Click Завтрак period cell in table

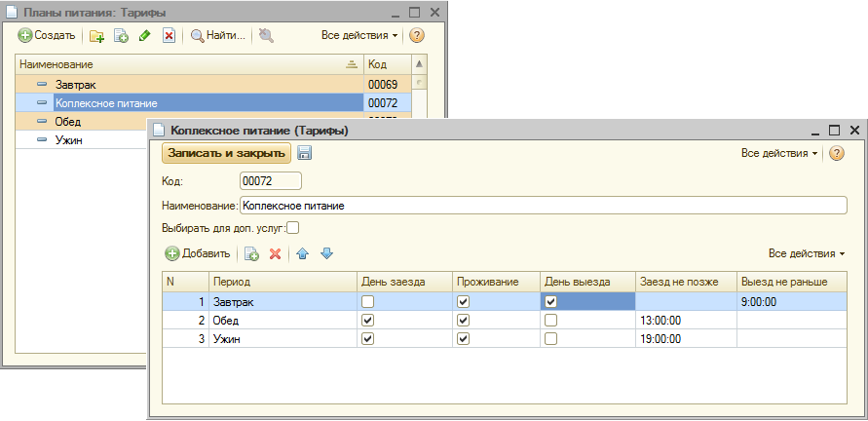click(283, 302)
